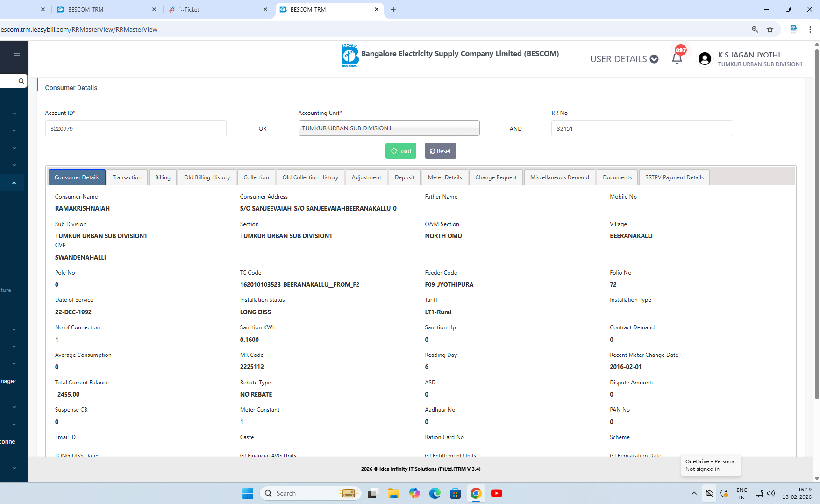Click the user name K S JAGAN JYOTHI
Screen dimensions: 820x504
749,55
